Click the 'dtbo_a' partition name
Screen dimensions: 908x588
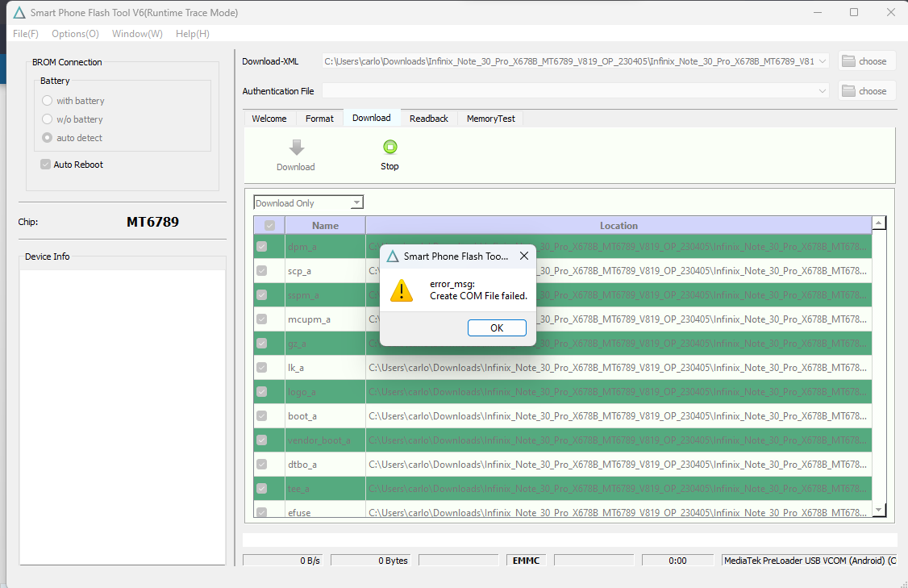click(x=302, y=464)
